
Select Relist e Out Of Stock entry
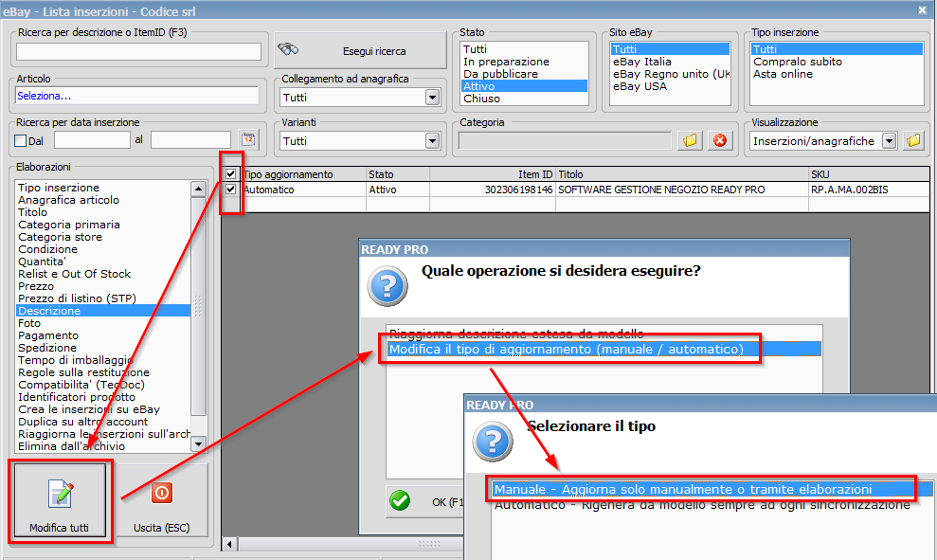coord(102,274)
